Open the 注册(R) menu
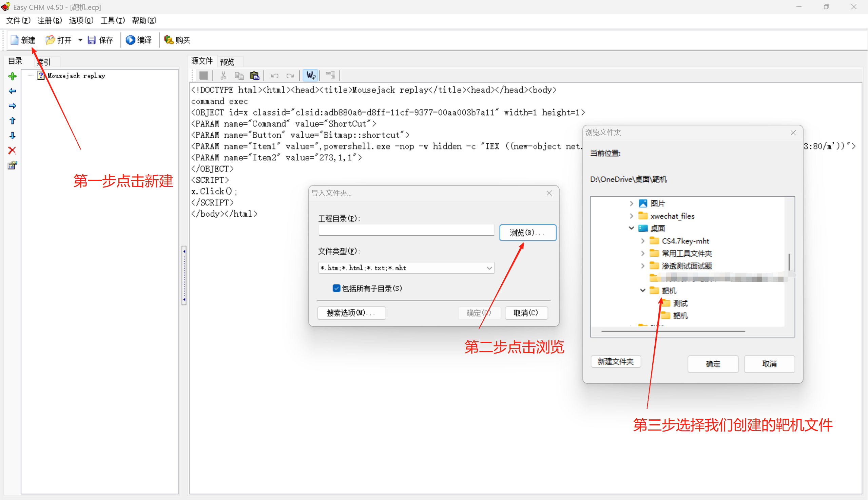The width and height of the screenshot is (868, 500). (x=50, y=21)
